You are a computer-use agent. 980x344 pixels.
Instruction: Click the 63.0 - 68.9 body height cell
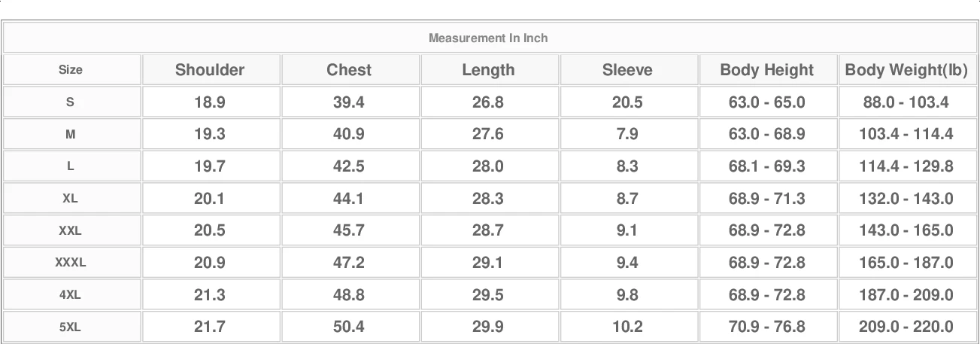(767, 134)
